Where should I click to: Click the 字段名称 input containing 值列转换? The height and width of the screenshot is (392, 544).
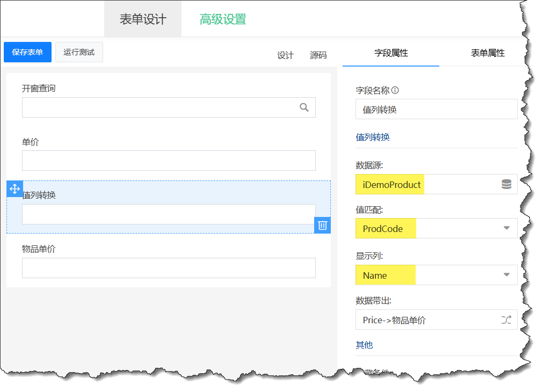click(436, 109)
